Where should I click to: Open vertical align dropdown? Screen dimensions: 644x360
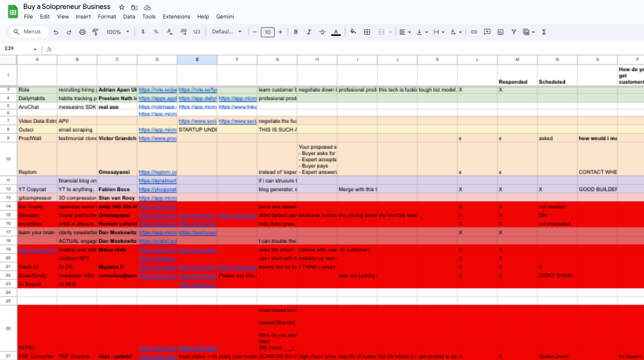point(422,32)
